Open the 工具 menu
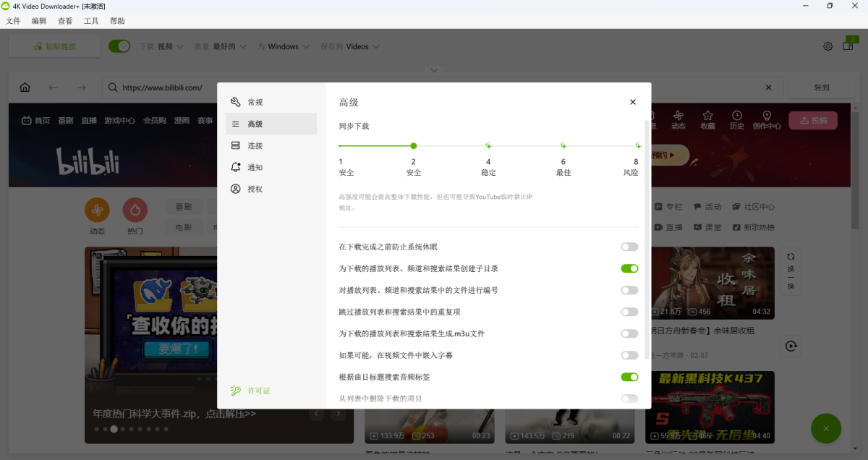This screenshot has height=460, width=868. tap(91, 20)
